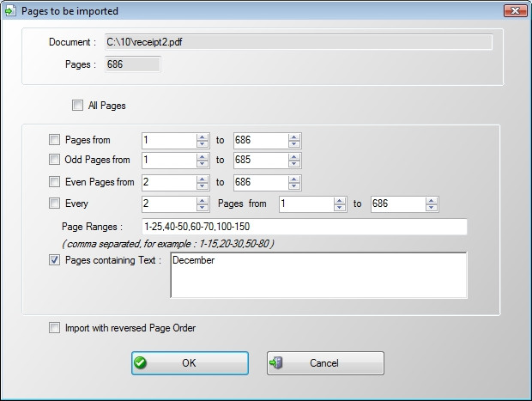Decrease Every row from-page with down arrow
This screenshot has height=401, width=532.
(340, 208)
